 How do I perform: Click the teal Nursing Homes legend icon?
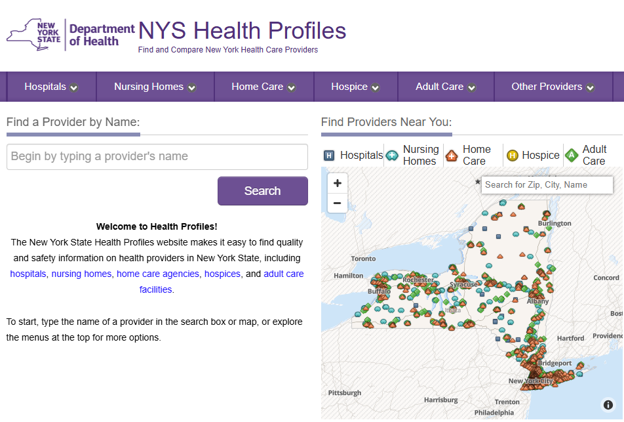coord(392,155)
